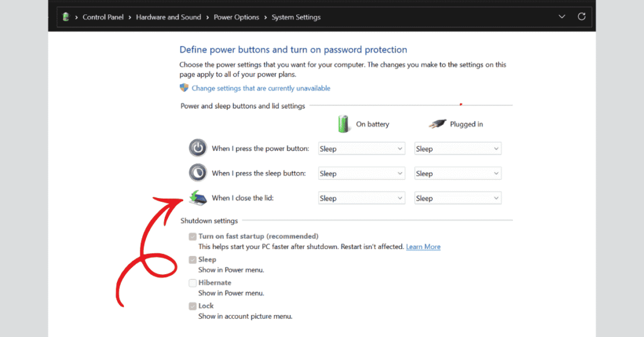Click Power and sleep buttons and lid settings
The image size is (644, 337).
coord(243,106)
